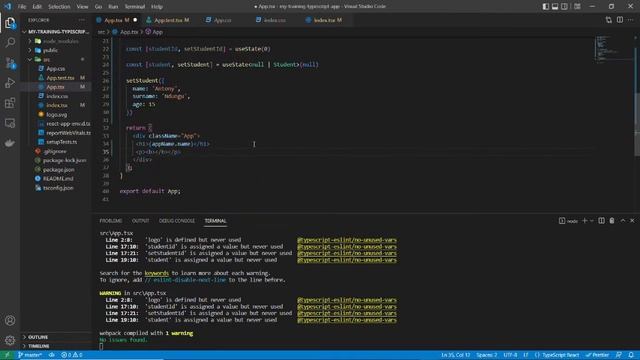Screen dimensions: 640x360
Task: Expand the Timeline section
Action: pyautogui.click(x=56, y=346)
